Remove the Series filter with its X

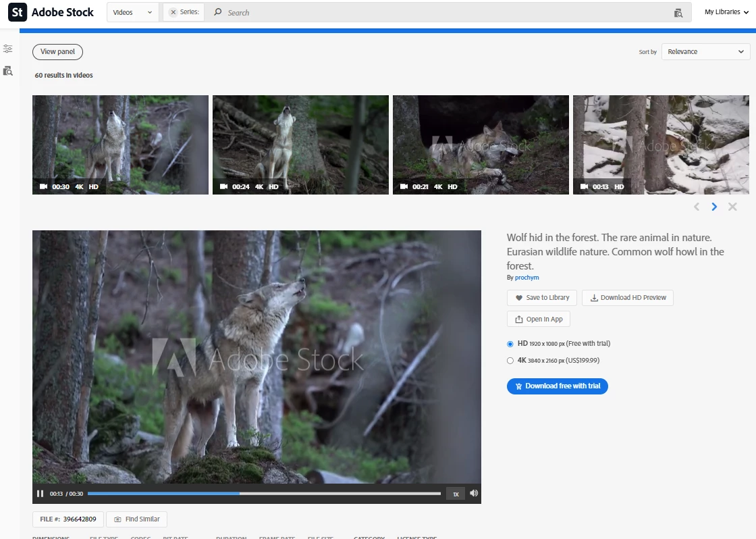pyautogui.click(x=173, y=12)
